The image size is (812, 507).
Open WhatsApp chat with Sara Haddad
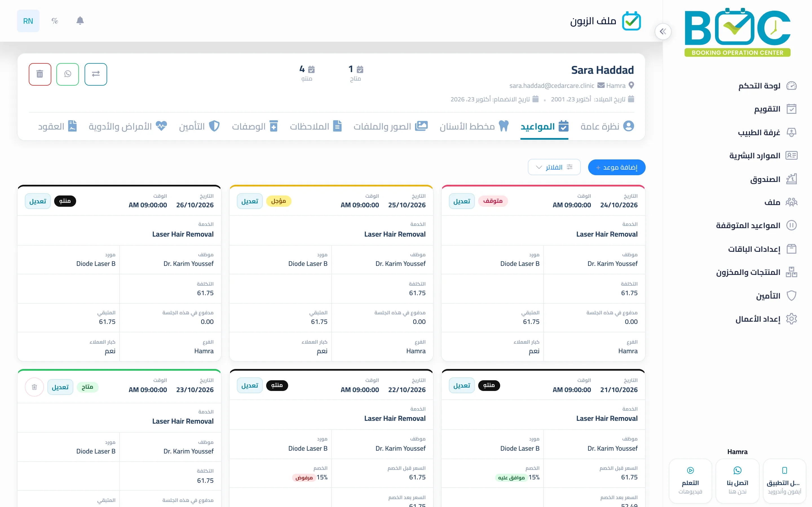(68, 74)
